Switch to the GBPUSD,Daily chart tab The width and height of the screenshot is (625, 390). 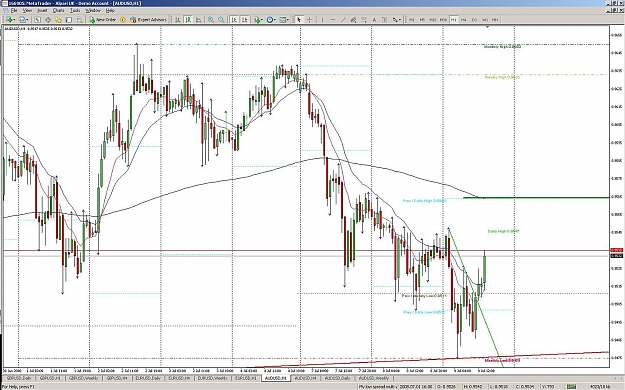[19, 378]
